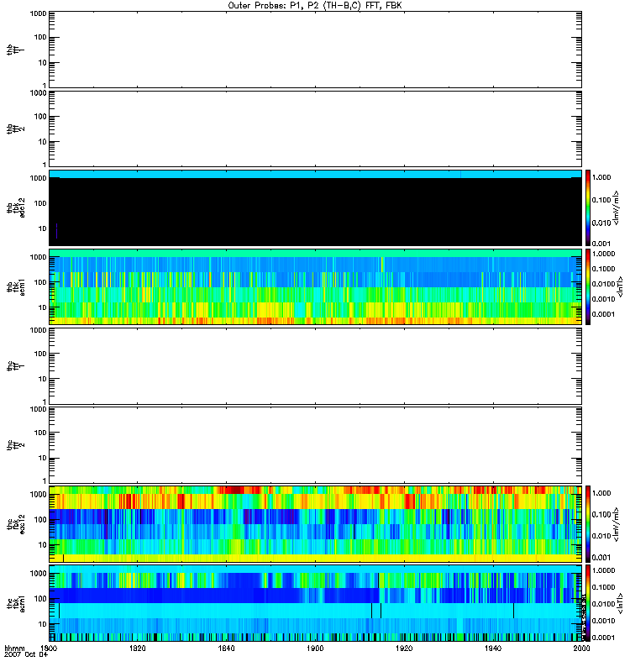This screenshot has width=630, height=672.
Task: Click the '2007 Oct 04' date label
Action: pos(24,657)
